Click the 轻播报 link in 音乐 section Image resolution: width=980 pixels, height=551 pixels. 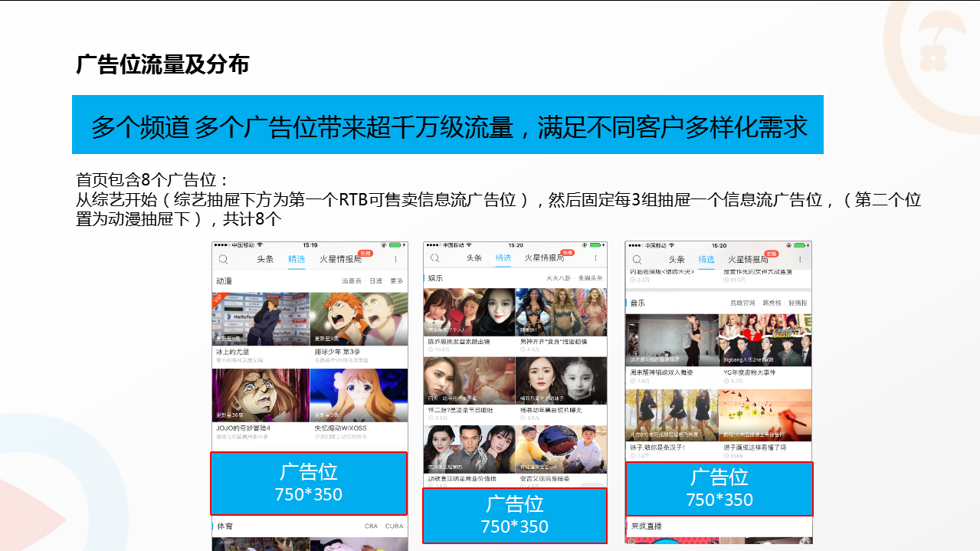[x=798, y=303]
